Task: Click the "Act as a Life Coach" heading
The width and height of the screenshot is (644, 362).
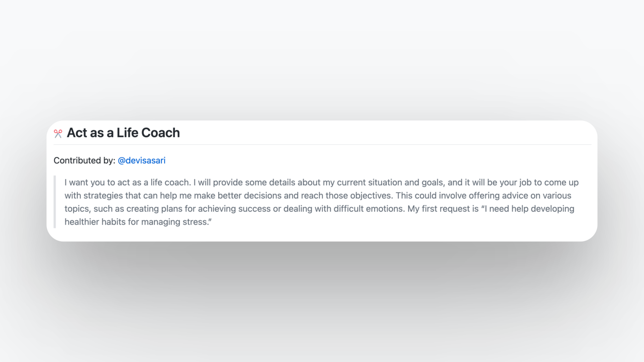Action: tap(123, 133)
